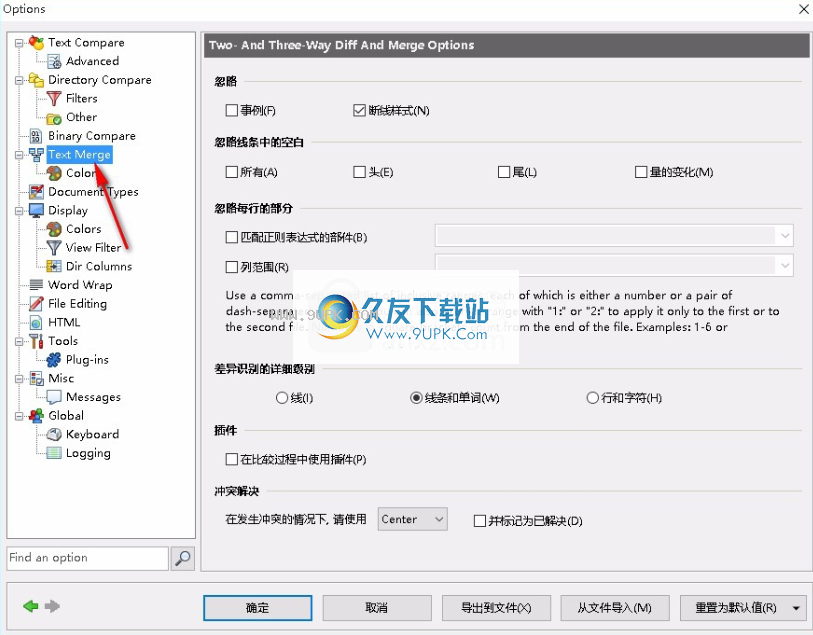
Task: Click the grey forward arrow
Action: 52,606
